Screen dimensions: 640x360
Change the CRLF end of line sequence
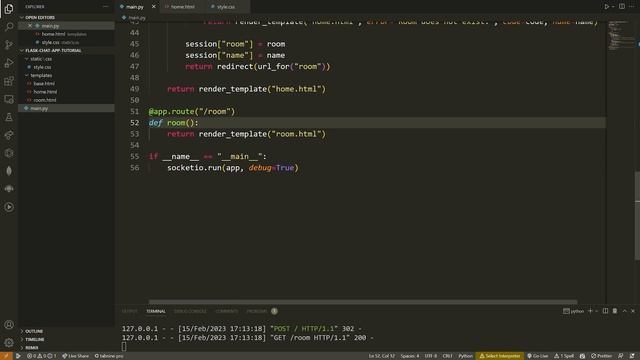[x=447, y=356]
